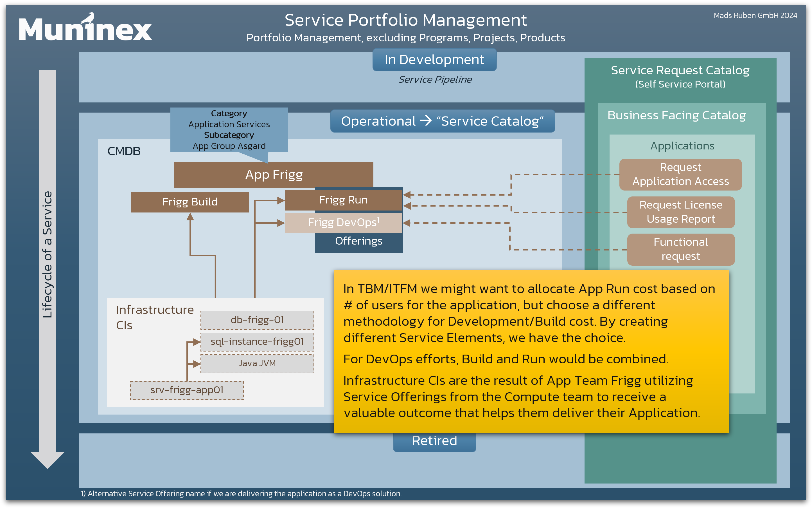
Task: Click the Frigg DevOps offering
Action: tap(343, 223)
